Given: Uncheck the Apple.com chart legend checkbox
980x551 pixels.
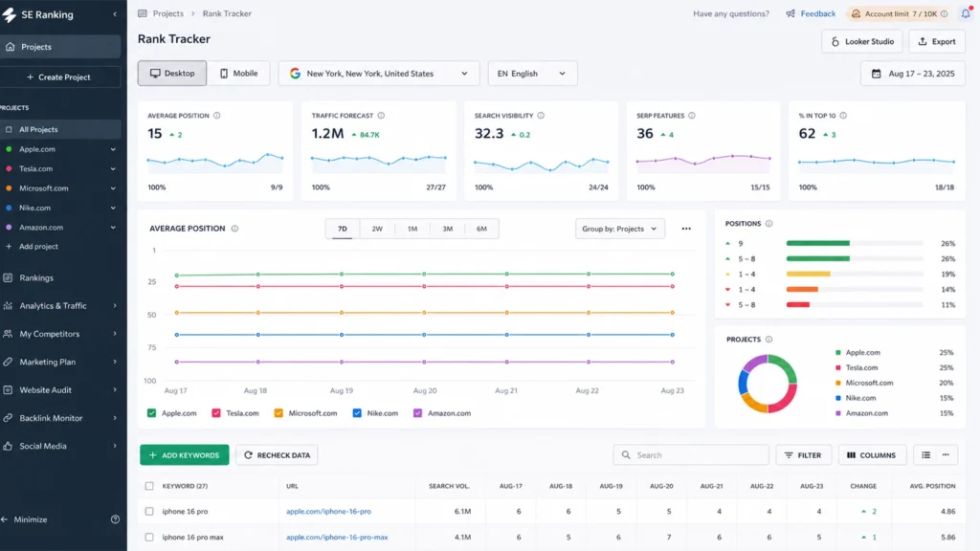Looking at the screenshot, I should click(151, 413).
